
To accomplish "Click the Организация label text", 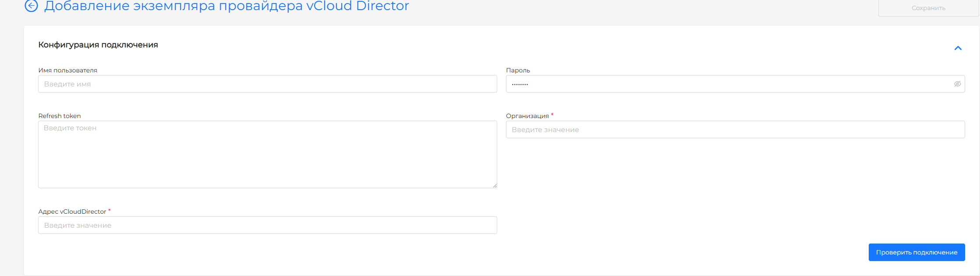I will (x=527, y=116).
